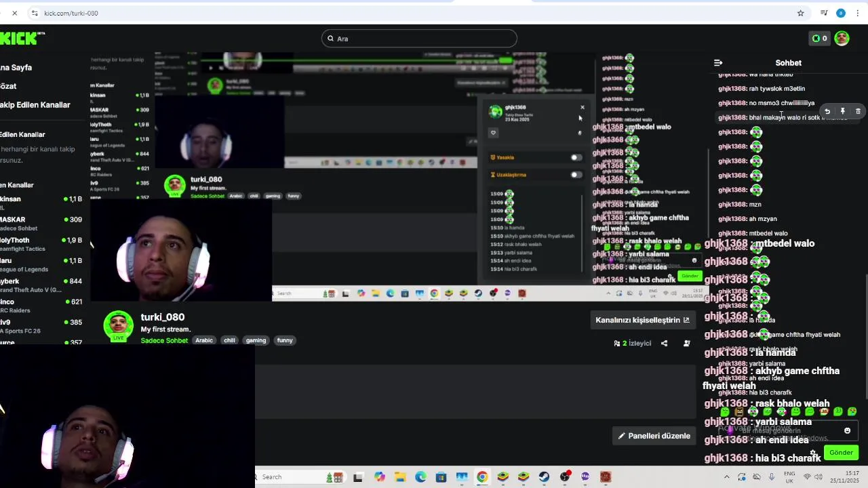Image resolution: width=868 pixels, height=488 pixels.
Task: Click Kanalınızı kişiselleştirin button
Action: click(x=642, y=320)
